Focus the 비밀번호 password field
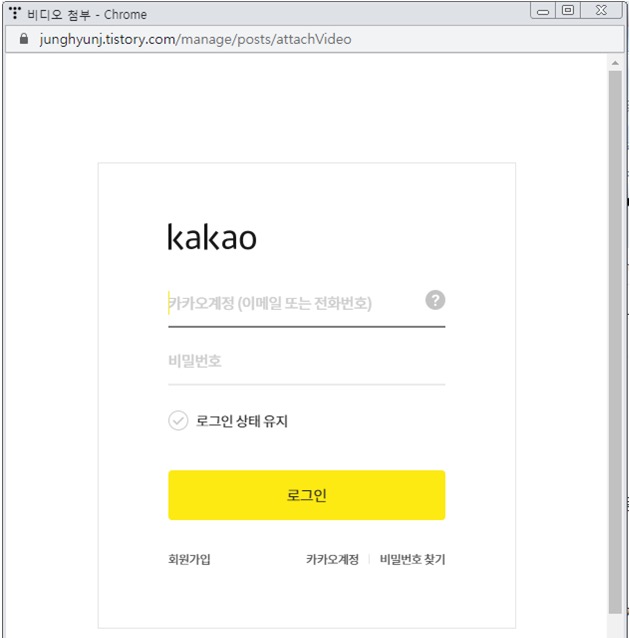The image size is (630, 638). pos(306,361)
